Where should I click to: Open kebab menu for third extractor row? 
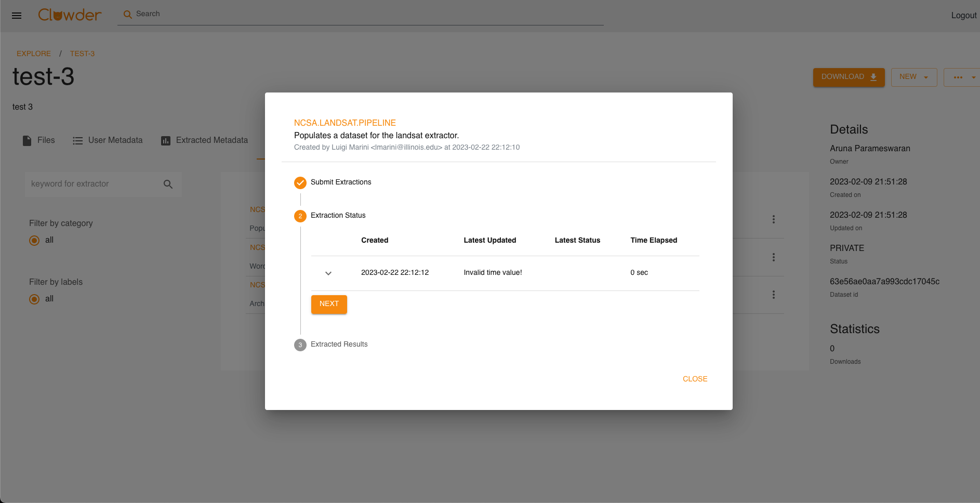click(x=774, y=295)
